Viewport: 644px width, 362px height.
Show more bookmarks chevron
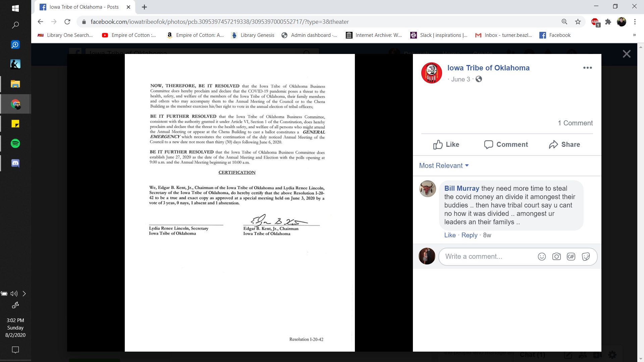pyautogui.click(x=634, y=35)
